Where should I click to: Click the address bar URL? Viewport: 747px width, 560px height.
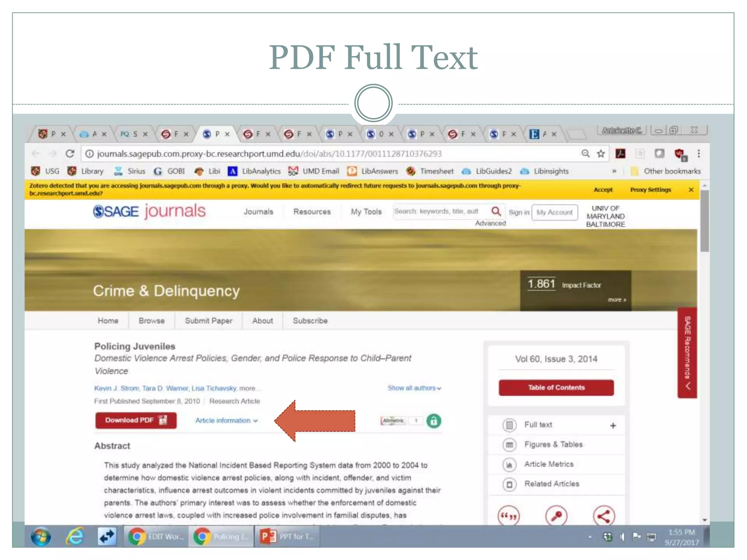point(269,154)
